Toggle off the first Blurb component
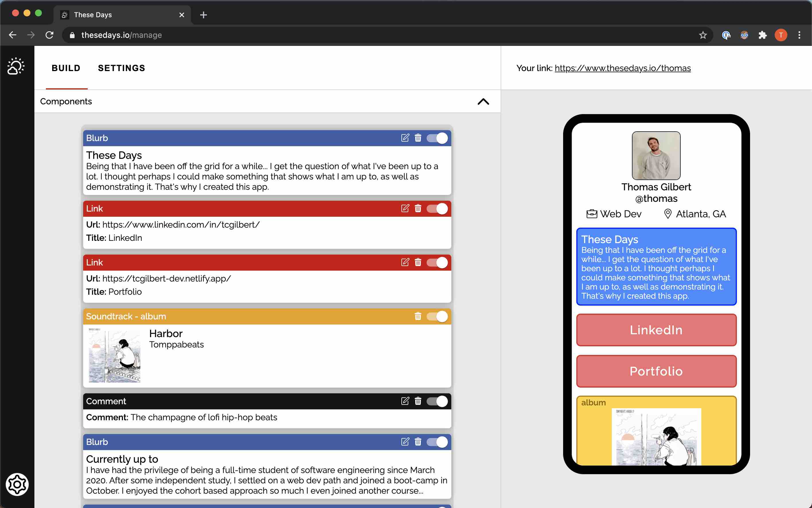 (437, 138)
